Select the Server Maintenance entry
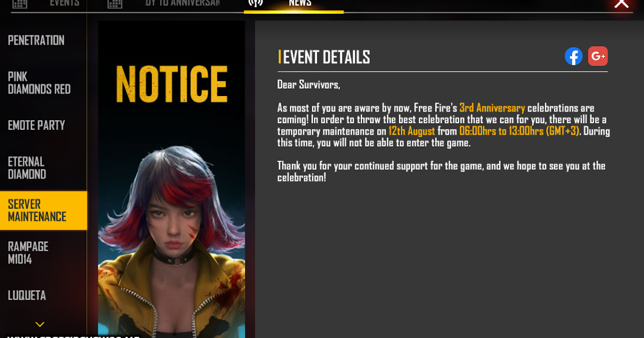The image size is (644, 338). 43,210
